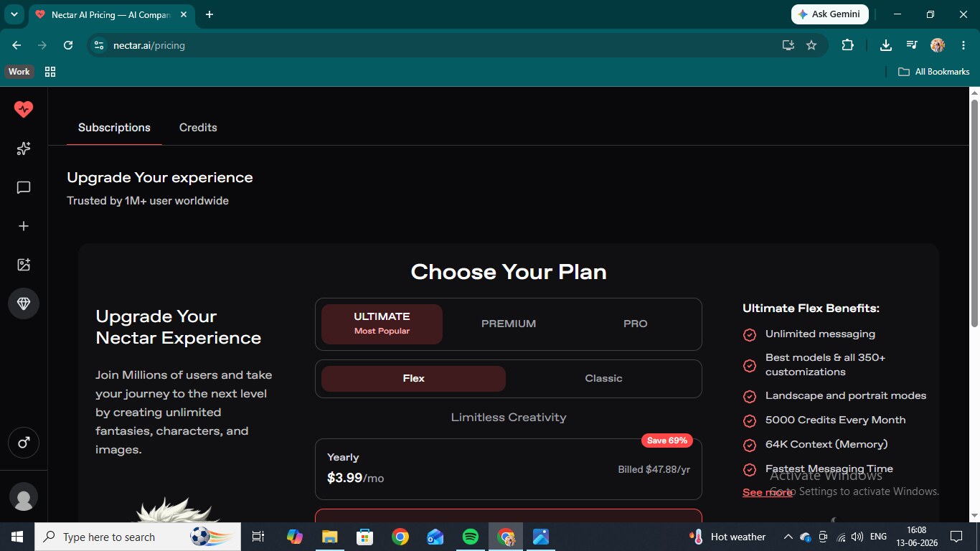
Task: Click the Ask Gemini button
Action: (x=829, y=14)
